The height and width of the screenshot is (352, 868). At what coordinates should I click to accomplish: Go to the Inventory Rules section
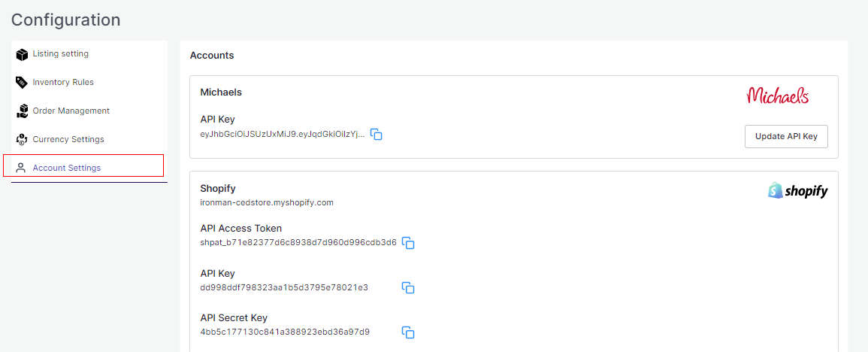(63, 83)
